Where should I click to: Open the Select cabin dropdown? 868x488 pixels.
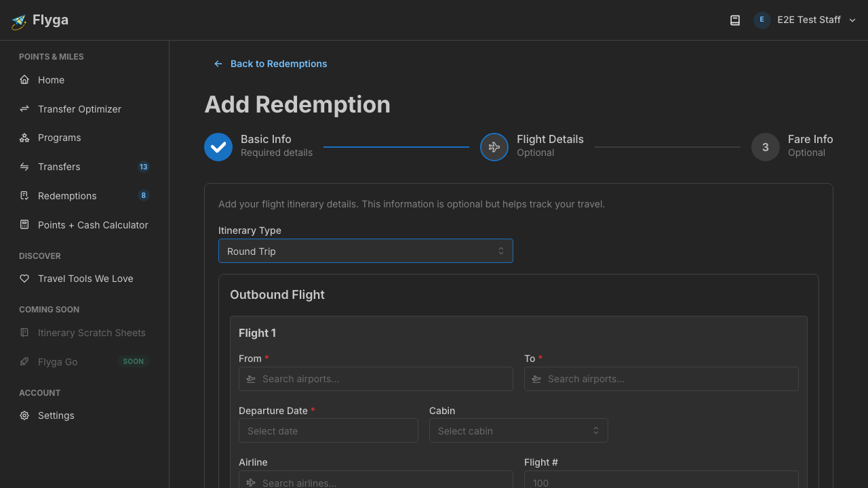[x=518, y=430]
